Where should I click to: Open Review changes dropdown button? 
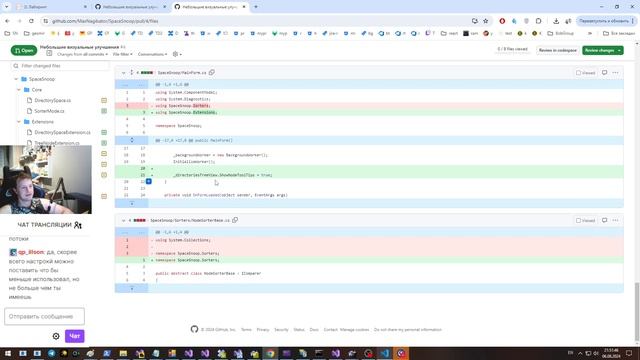point(602,50)
